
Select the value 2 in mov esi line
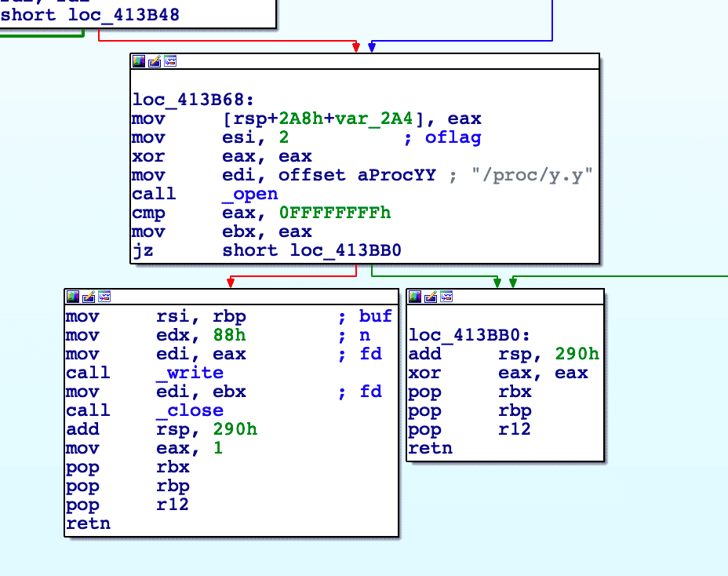pyautogui.click(x=284, y=137)
